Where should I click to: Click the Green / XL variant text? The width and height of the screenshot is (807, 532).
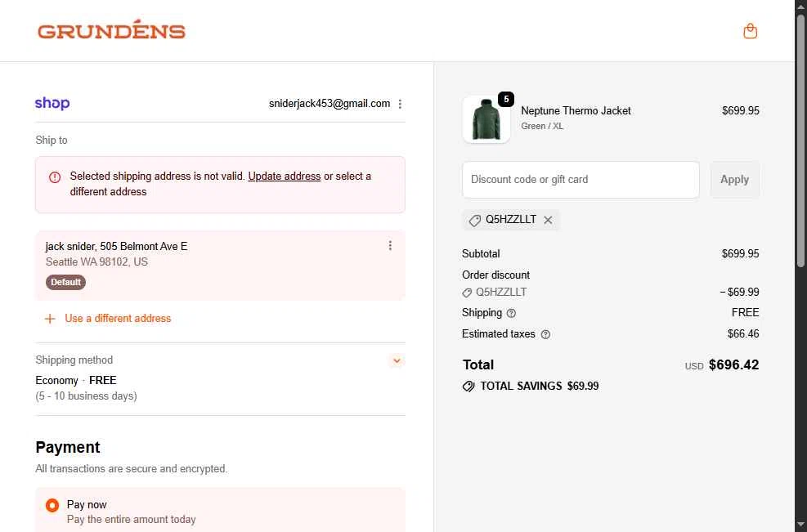coord(542,126)
